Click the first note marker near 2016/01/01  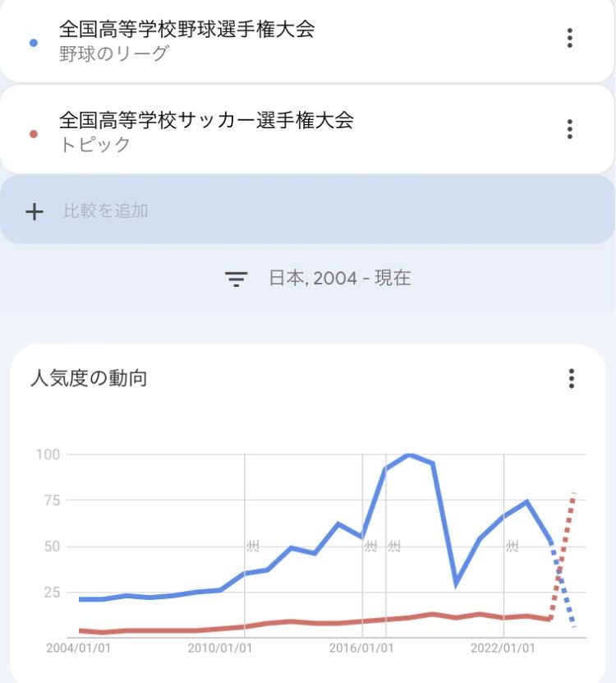tap(371, 546)
